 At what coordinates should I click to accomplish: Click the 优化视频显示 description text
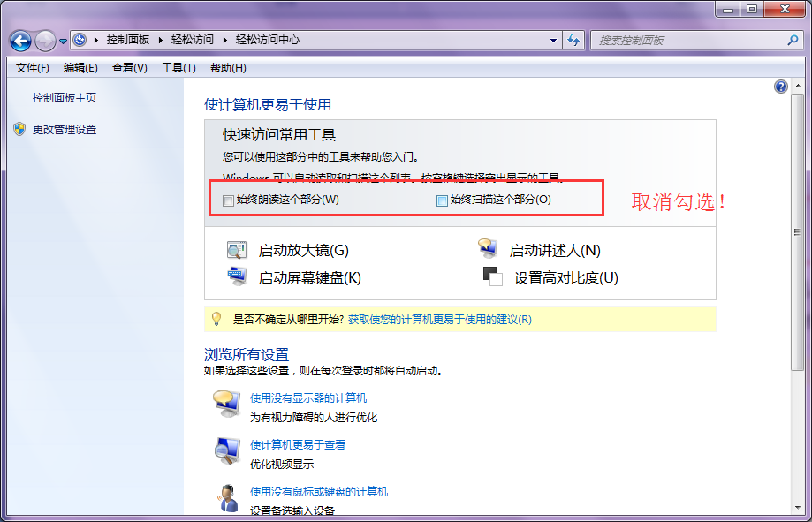coord(282,464)
